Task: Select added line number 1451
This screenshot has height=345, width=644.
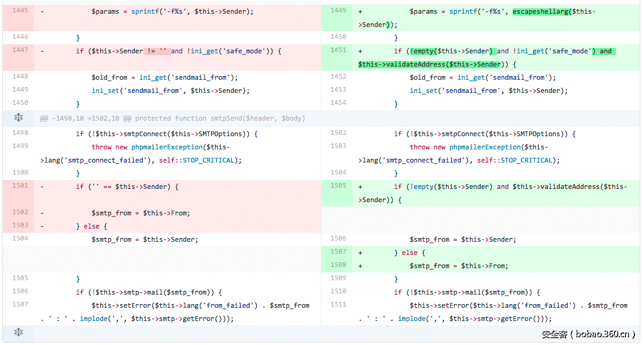Action: click(339, 50)
